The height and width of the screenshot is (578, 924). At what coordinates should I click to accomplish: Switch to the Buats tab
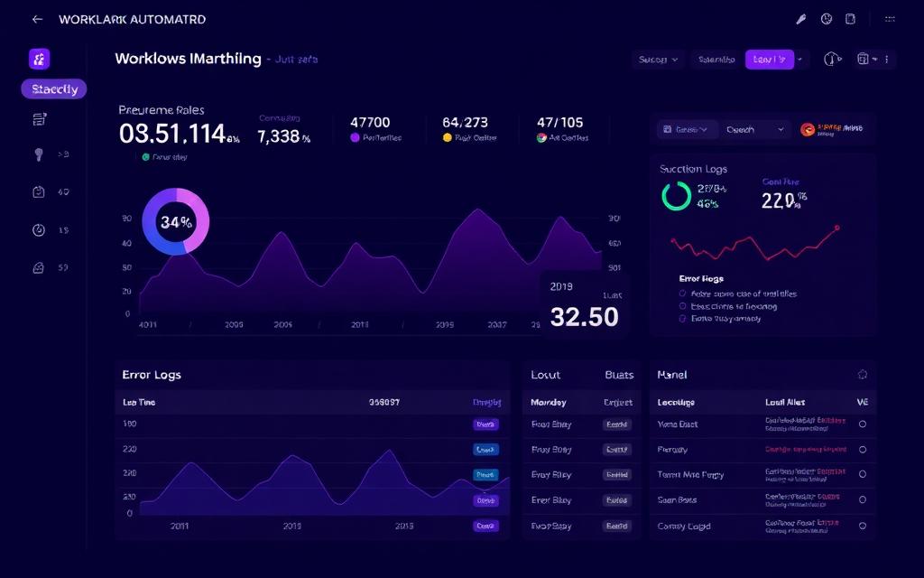point(619,375)
